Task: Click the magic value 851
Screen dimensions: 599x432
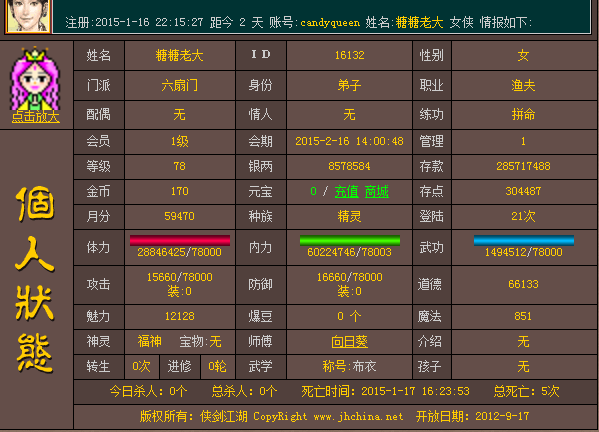Action: [523, 316]
